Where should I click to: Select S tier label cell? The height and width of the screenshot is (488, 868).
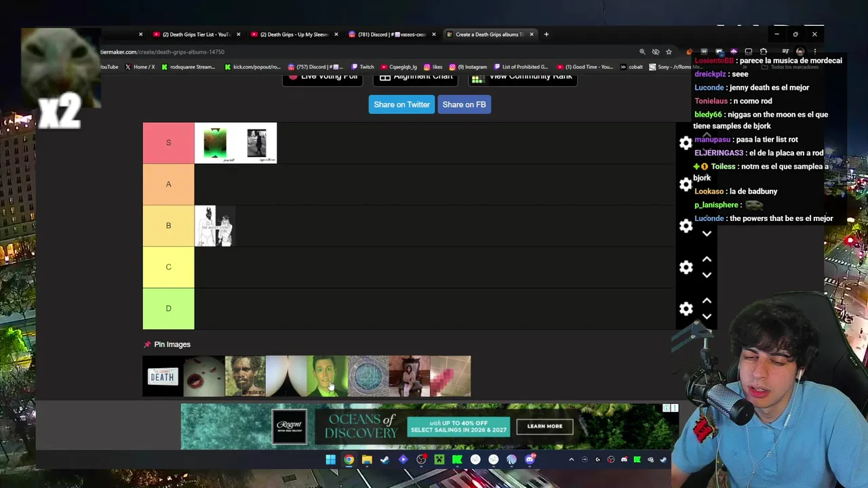pyautogui.click(x=168, y=143)
